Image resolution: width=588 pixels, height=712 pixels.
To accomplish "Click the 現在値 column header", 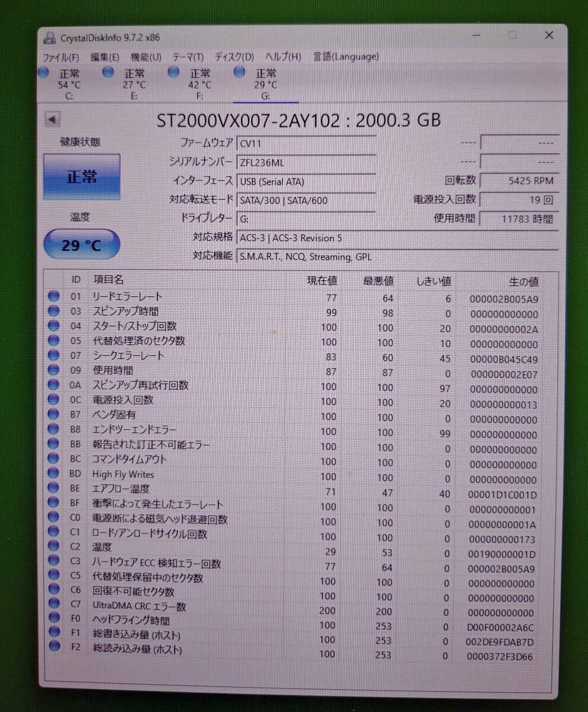I will click(x=322, y=280).
